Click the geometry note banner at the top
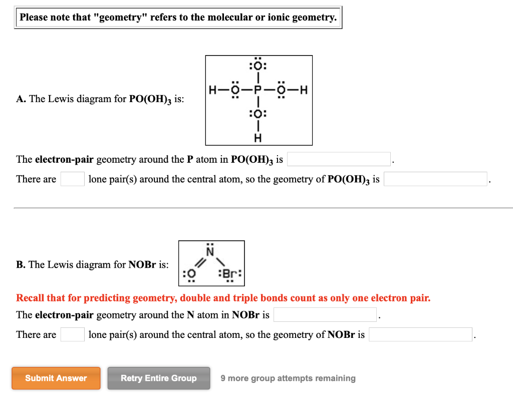 point(178,17)
